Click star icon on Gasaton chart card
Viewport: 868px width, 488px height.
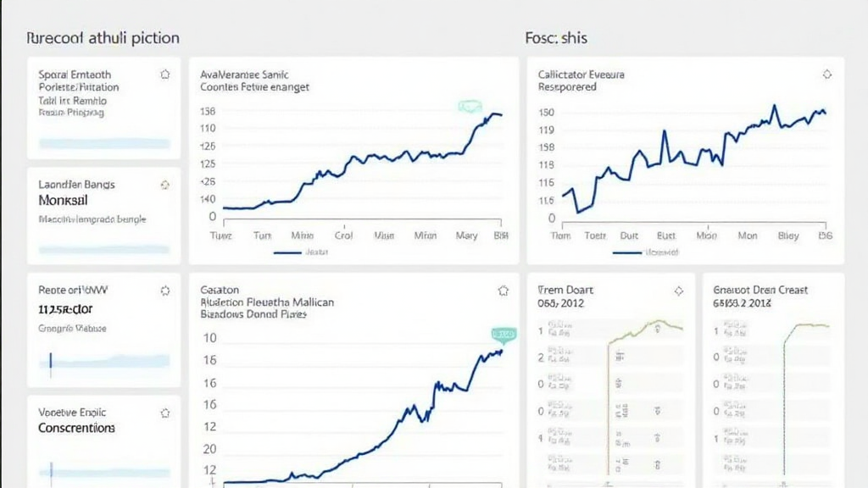pyautogui.click(x=503, y=291)
